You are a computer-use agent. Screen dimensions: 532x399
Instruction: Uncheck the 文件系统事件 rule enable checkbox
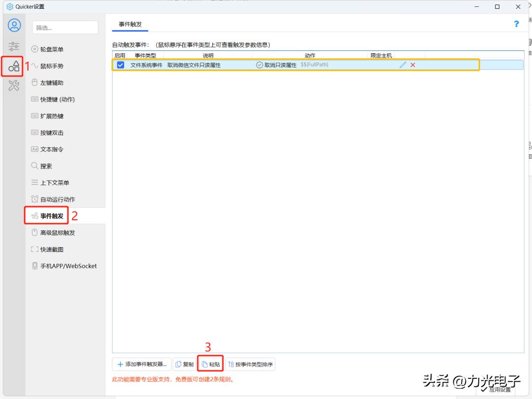tap(121, 65)
